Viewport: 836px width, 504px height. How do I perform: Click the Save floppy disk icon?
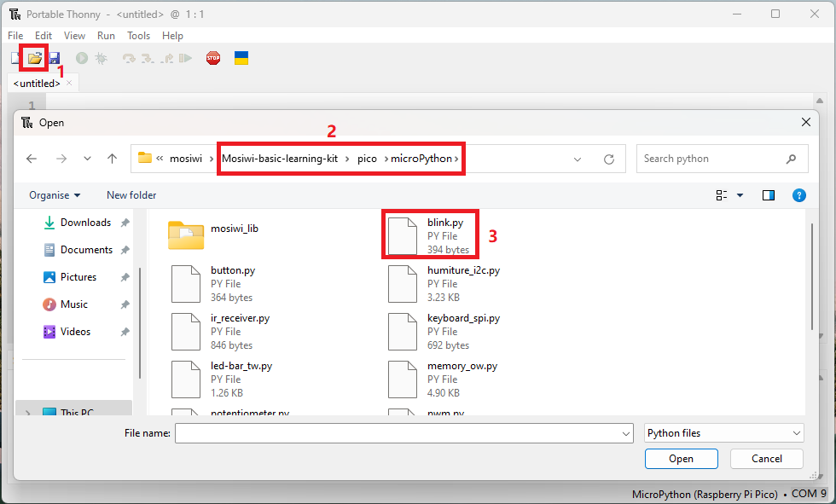(x=55, y=58)
